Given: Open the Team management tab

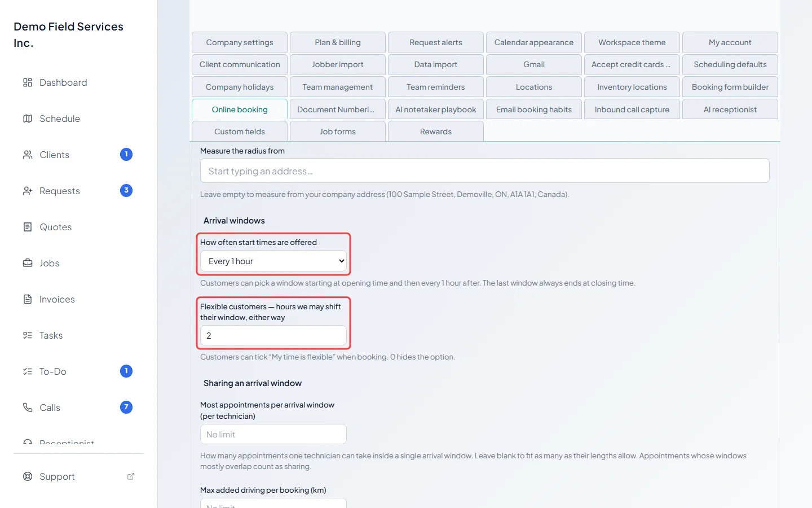Looking at the screenshot, I should tap(338, 87).
